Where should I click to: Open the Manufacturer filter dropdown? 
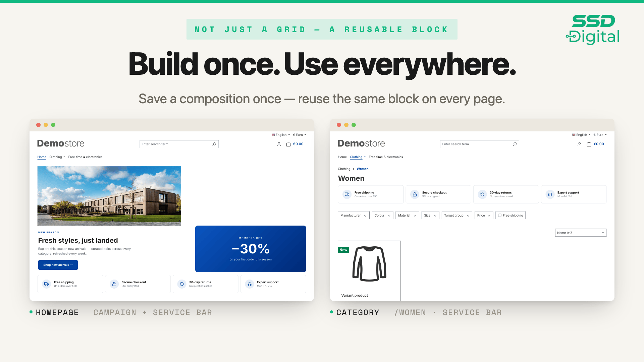354,215
